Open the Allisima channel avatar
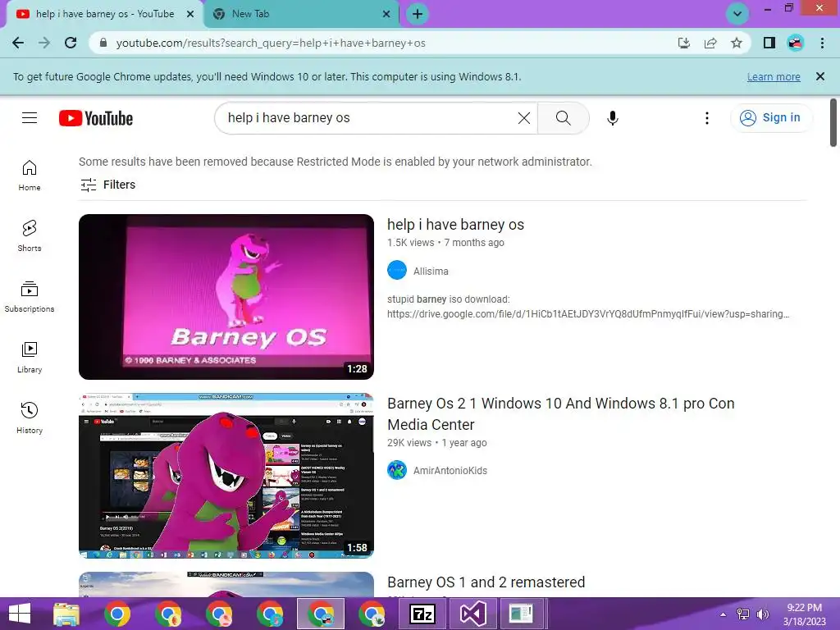840x630 pixels. pyautogui.click(x=397, y=270)
